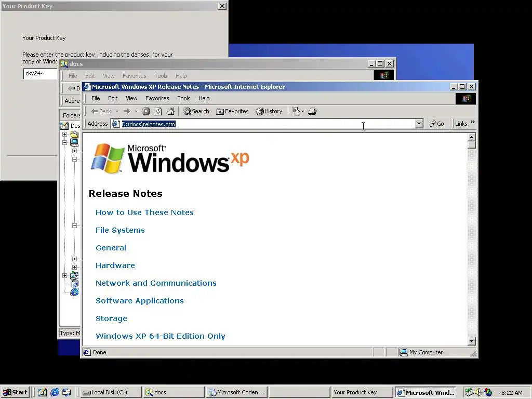Click the Forward arrow in Internet Explorer

[x=127, y=111]
